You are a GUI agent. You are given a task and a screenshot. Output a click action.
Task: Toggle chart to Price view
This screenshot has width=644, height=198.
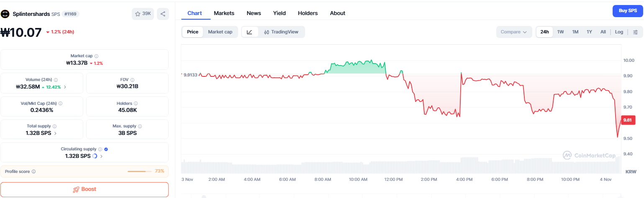(x=192, y=32)
